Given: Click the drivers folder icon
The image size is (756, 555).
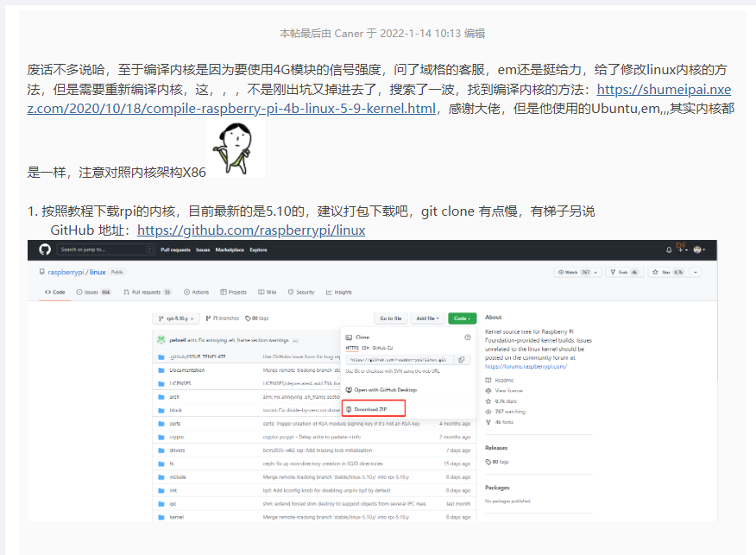Looking at the screenshot, I should tap(161, 450).
